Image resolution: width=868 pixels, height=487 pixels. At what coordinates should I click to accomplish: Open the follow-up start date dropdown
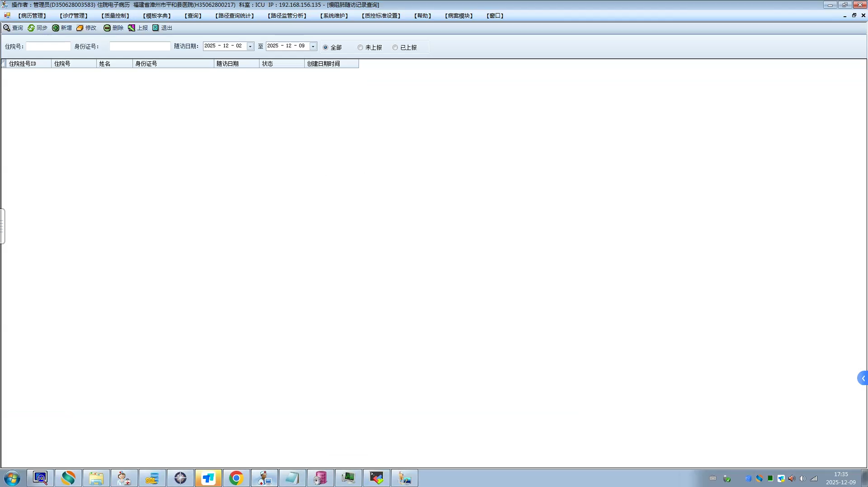[250, 46]
